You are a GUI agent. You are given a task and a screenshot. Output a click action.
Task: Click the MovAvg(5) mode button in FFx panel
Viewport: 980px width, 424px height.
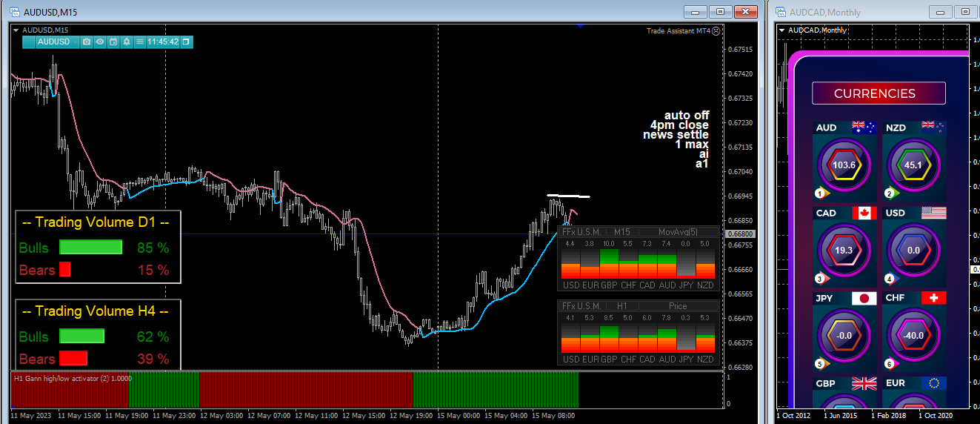[x=678, y=232]
